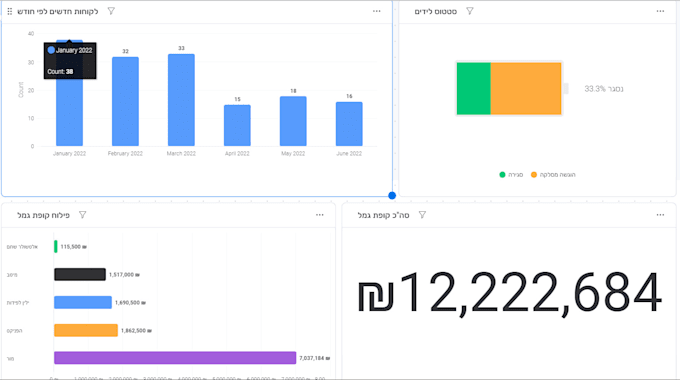Click the blue round resize handle of the monthly chart widget
Screen dimensions: 680x380
pyautogui.click(x=392, y=196)
